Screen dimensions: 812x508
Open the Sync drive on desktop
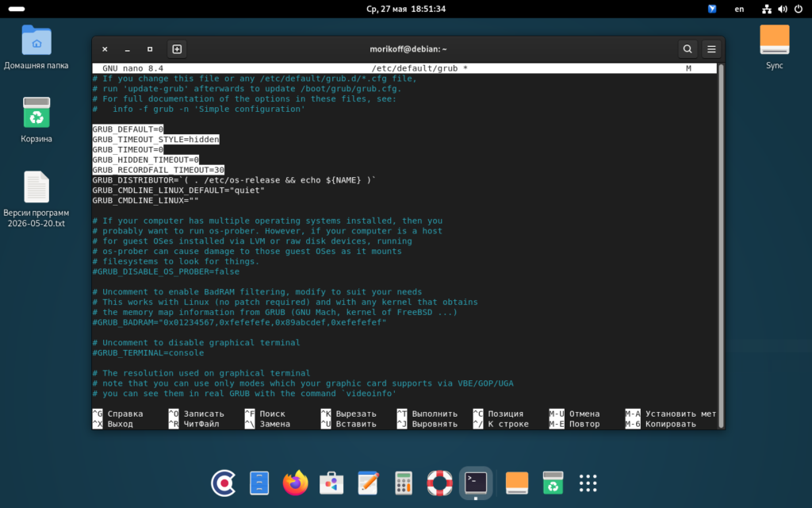[774, 47]
